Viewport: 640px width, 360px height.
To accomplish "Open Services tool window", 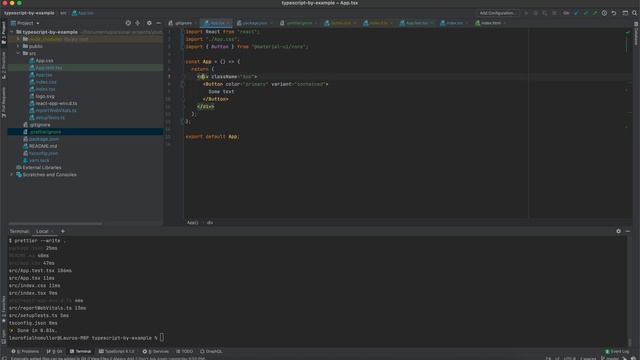I will [156, 351].
